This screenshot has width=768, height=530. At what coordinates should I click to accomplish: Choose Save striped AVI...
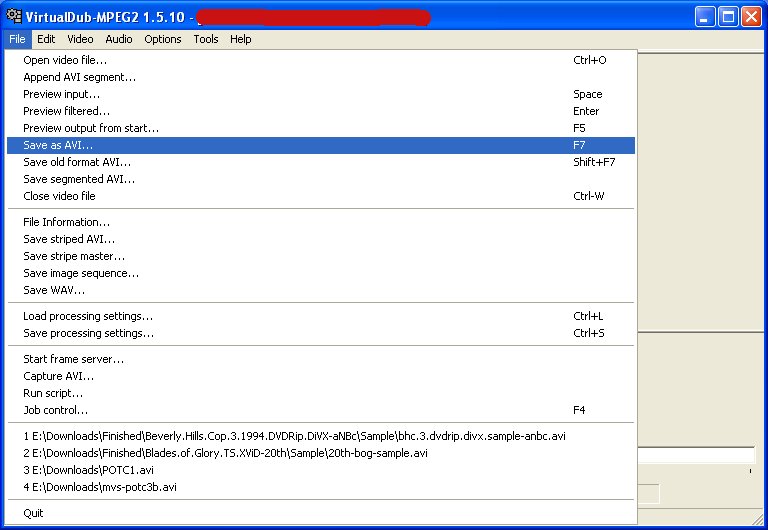(x=321, y=239)
